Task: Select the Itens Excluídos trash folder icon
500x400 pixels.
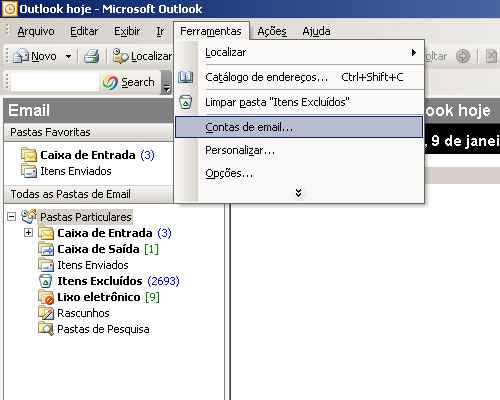Action: 45,281
